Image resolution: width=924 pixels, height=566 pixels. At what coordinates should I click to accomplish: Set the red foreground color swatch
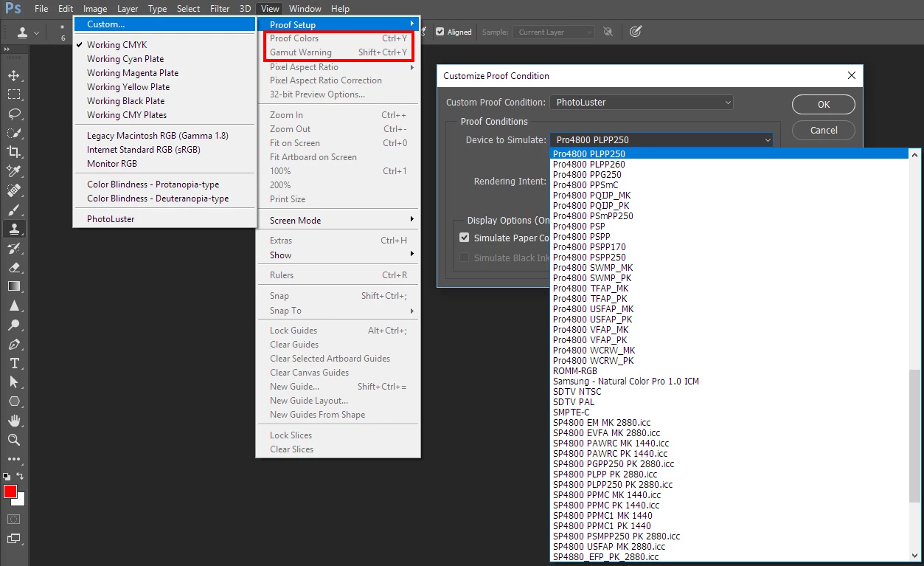tap(10, 491)
